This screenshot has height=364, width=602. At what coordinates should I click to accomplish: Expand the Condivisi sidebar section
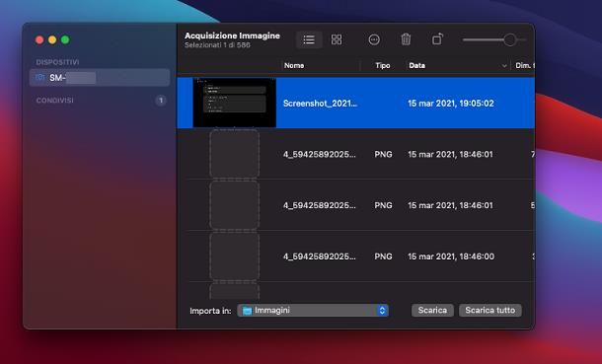55,101
